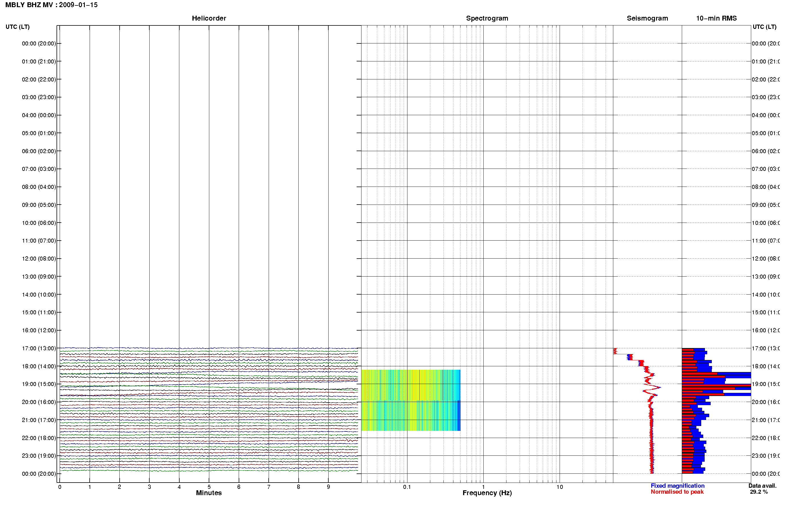
Task: Click the coloured spectrogram data block
Action: pyautogui.click(x=411, y=400)
